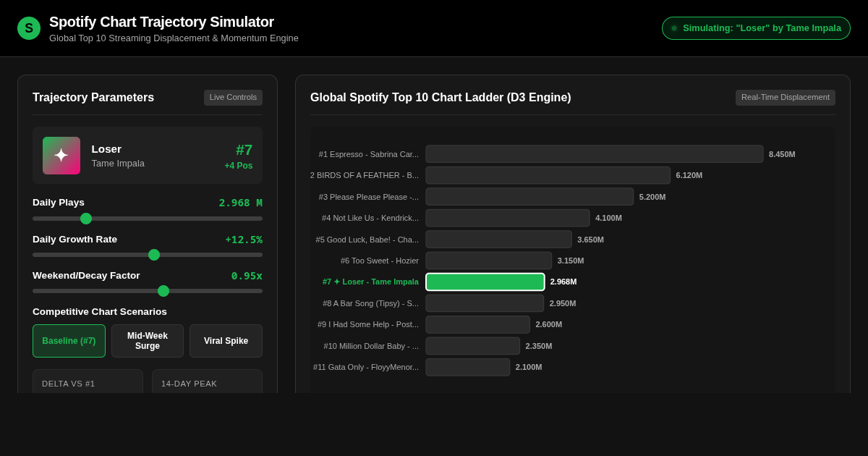Click the Simulating Loser status badge
This screenshot has height=456, width=868.
click(756, 28)
